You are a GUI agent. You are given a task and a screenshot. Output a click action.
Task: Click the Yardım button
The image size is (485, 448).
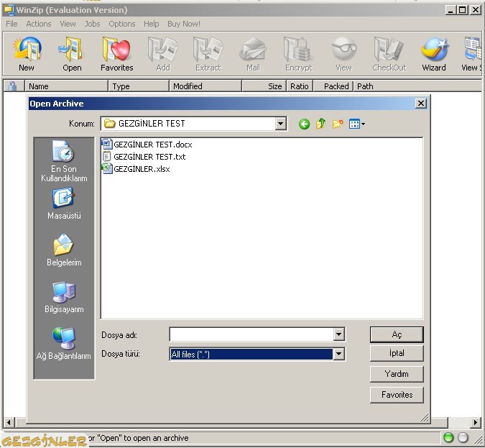pyautogui.click(x=397, y=374)
